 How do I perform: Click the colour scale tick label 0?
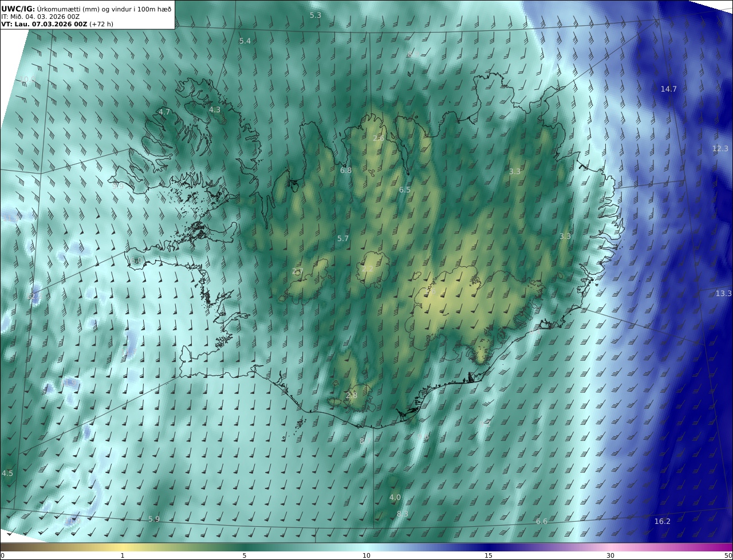click(x=2, y=555)
